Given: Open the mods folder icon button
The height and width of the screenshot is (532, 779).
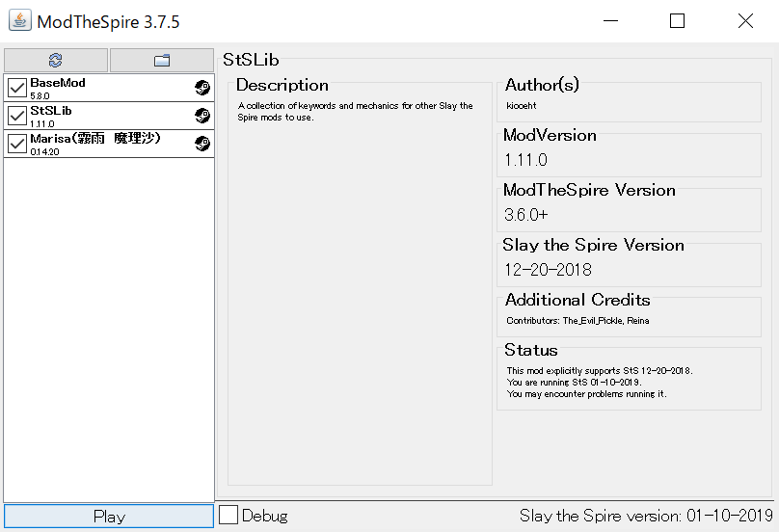Looking at the screenshot, I should [x=161, y=60].
